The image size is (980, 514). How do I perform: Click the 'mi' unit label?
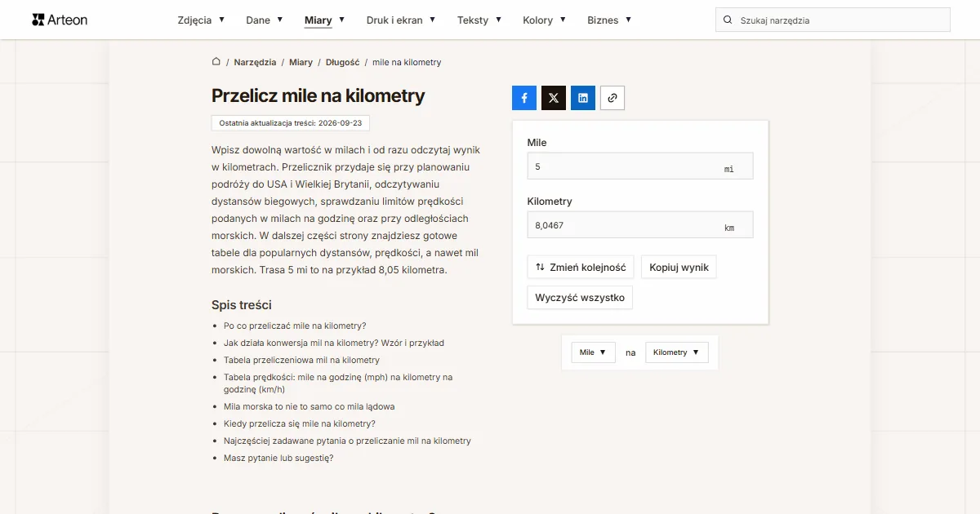[x=729, y=170]
